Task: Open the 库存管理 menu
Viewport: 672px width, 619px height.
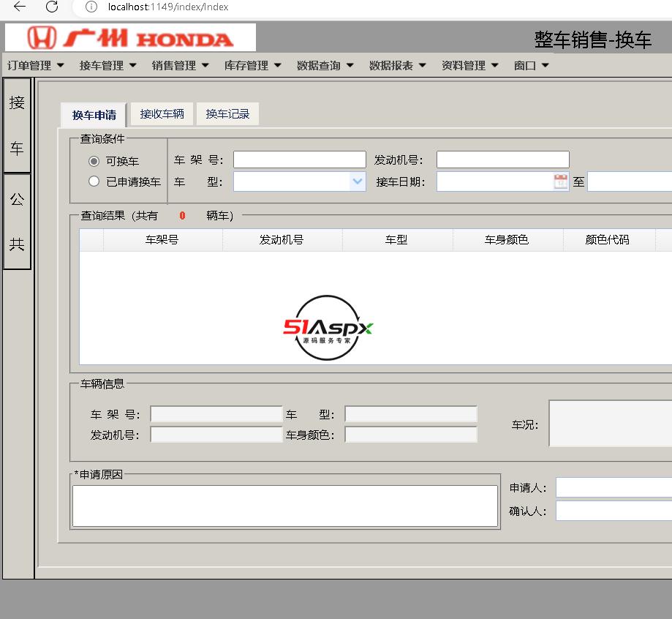Action: [253, 65]
